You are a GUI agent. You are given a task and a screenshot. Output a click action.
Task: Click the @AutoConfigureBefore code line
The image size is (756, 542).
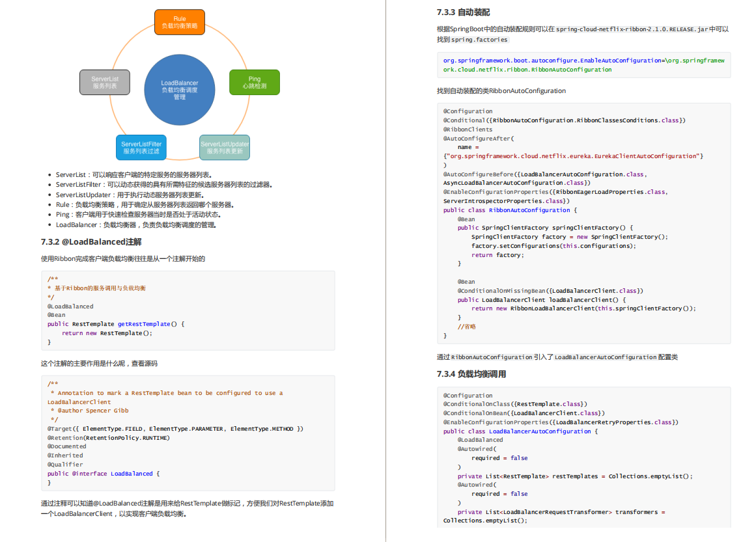(x=545, y=179)
